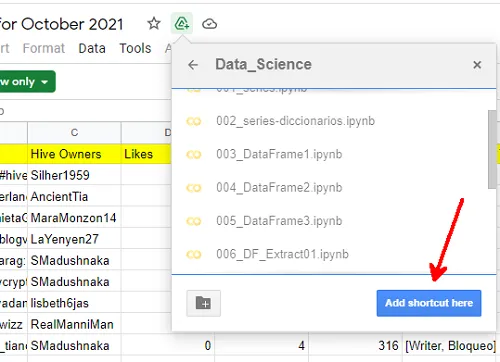Open the View only dropdown
The image size is (500, 362).
pos(27,81)
